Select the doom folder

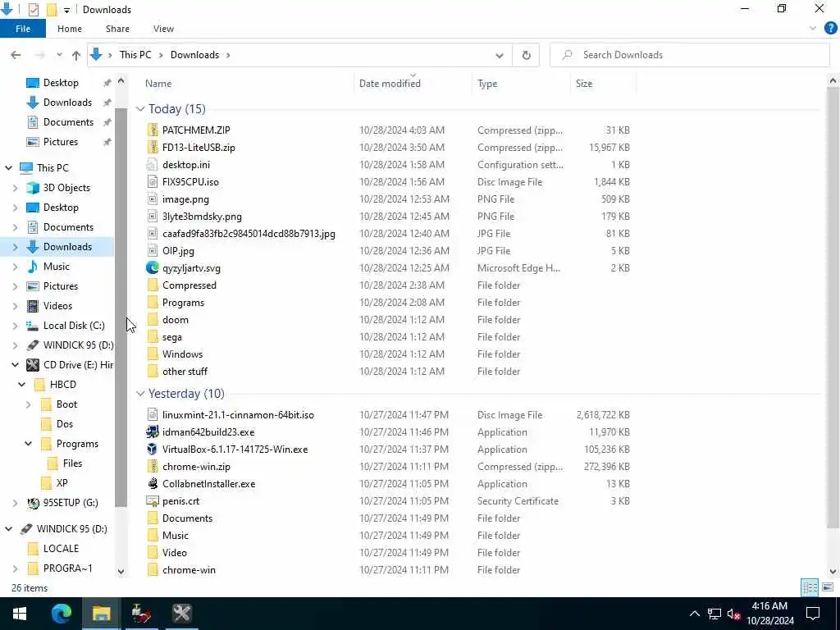(176, 320)
